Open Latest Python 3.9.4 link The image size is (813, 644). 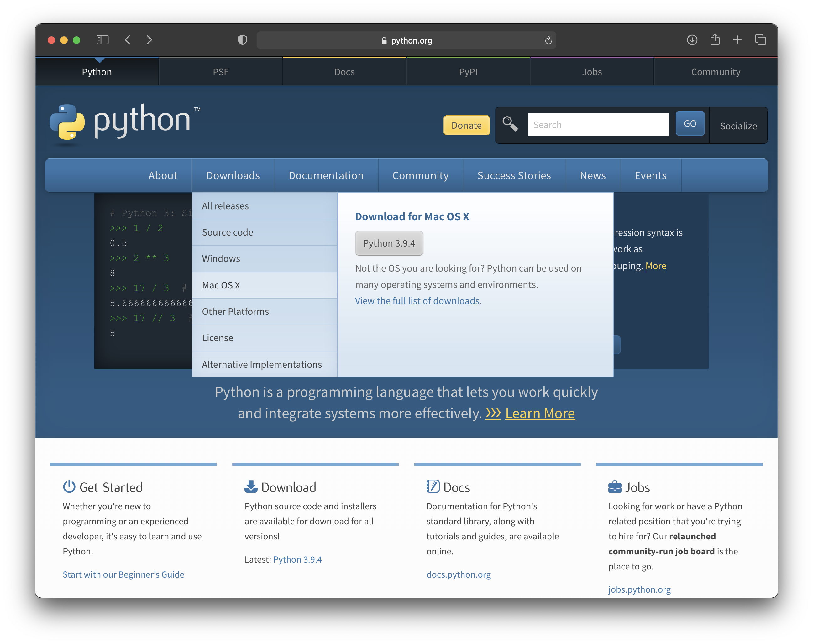(x=297, y=559)
